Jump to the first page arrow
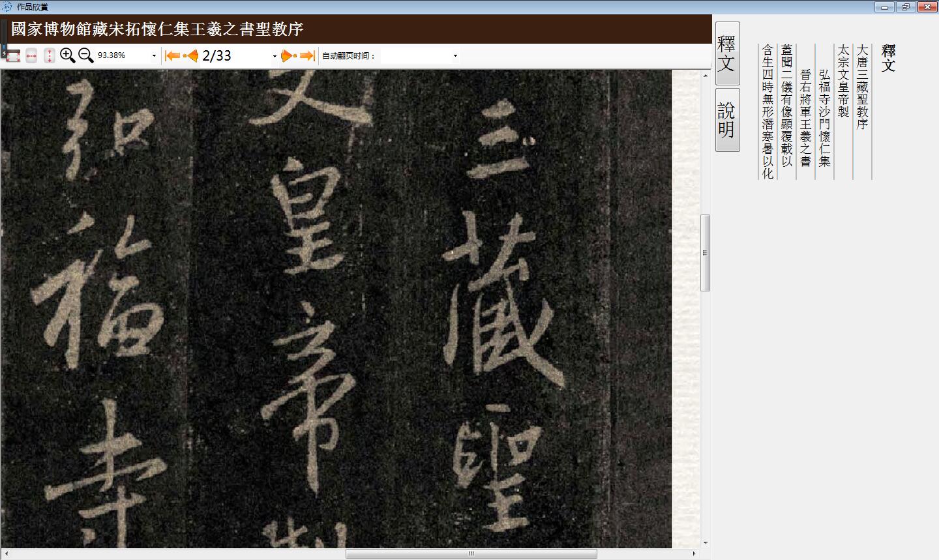This screenshot has height=560, width=939. [x=173, y=55]
